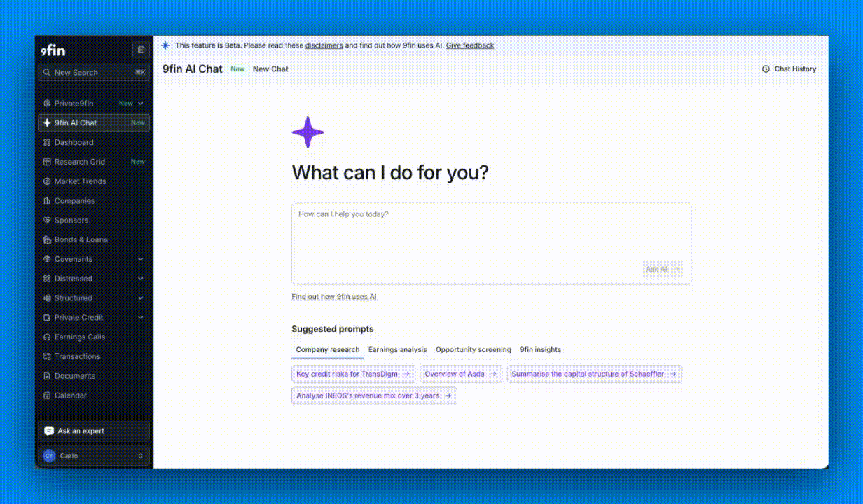Click the Earnings Calls headphones icon
Image resolution: width=863 pixels, height=504 pixels.
tap(47, 337)
